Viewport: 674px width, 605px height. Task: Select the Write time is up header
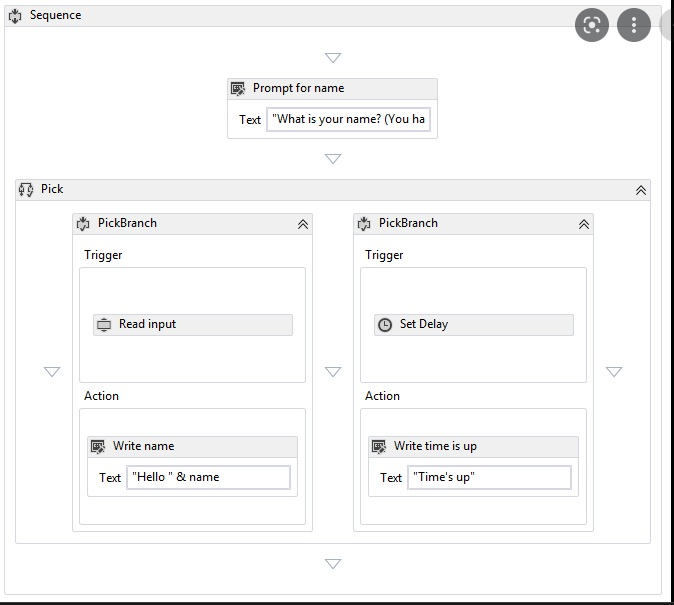pyautogui.click(x=473, y=447)
